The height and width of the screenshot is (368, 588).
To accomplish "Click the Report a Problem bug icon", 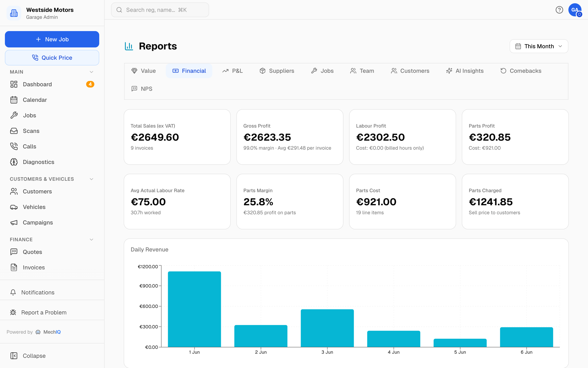I will pyautogui.click(x=13, y=312).
